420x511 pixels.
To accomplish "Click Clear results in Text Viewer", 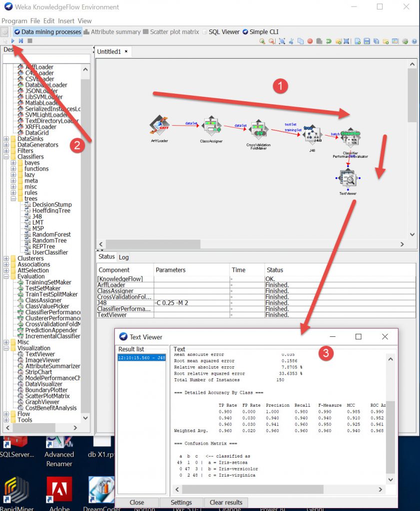I will (226, 503).
